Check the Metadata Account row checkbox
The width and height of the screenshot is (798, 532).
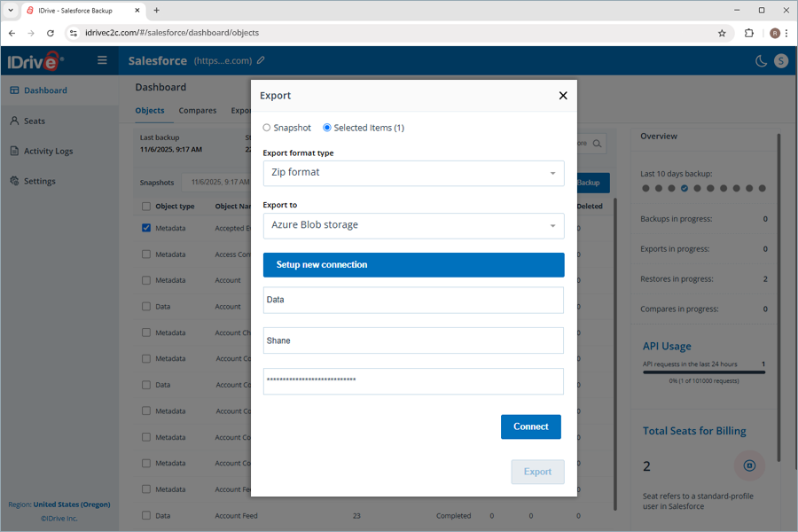tap(146, 280)
